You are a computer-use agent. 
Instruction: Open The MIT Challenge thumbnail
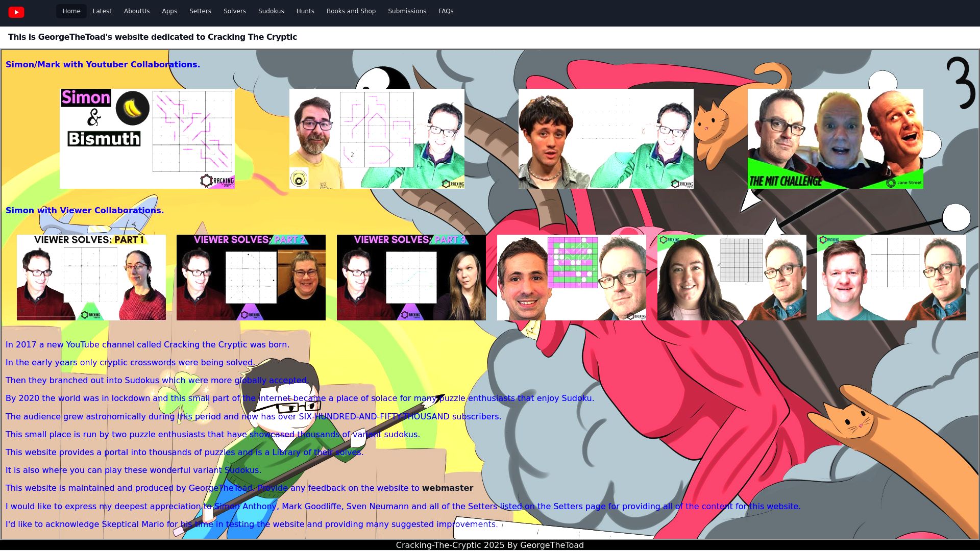pyautogui.click(x=836, y=139)
